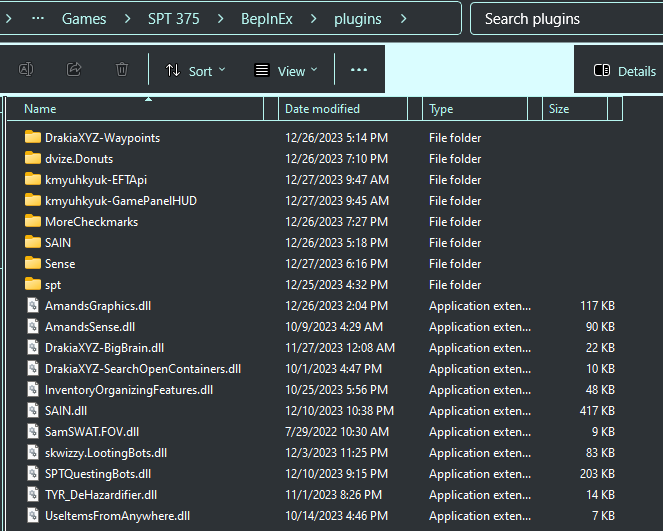Click InventoryOrganizingFeatures.dll file icon
The image size is (663, 531).
coord(33,389)
